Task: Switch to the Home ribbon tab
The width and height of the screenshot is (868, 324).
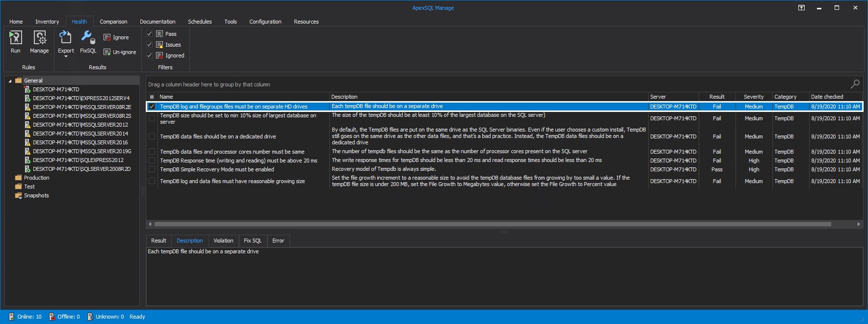Action: tap(16, 22)
